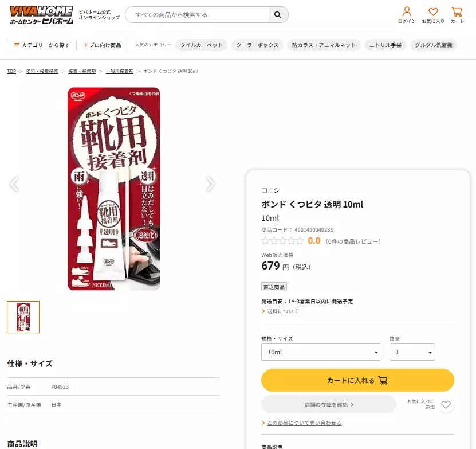Open この商品について問い合わせる link
476x449 pixels.
point(304,423)
